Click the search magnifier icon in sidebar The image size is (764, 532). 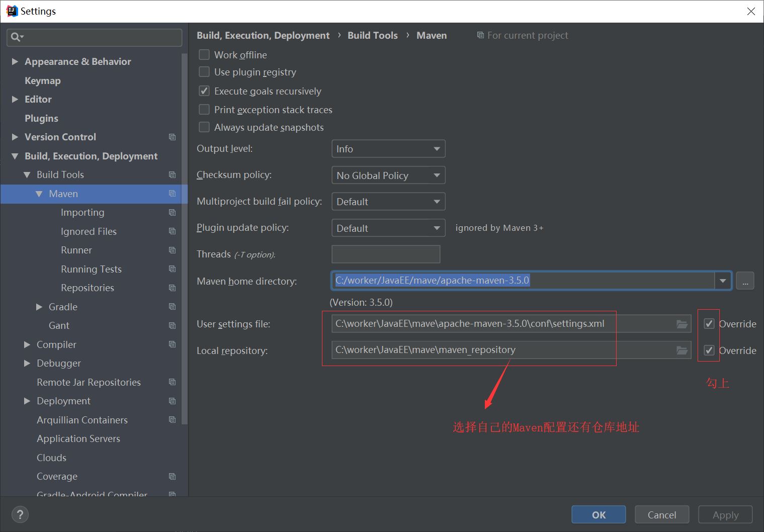16,37
